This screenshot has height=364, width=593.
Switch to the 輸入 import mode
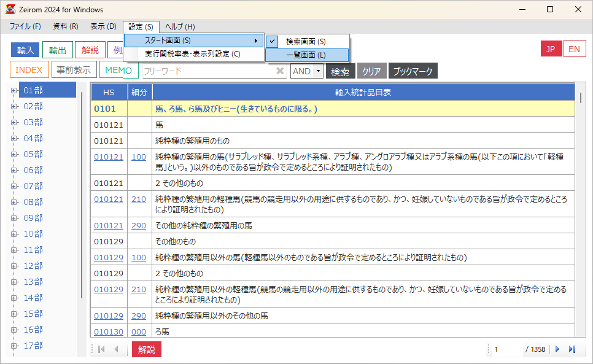(25, 50)
